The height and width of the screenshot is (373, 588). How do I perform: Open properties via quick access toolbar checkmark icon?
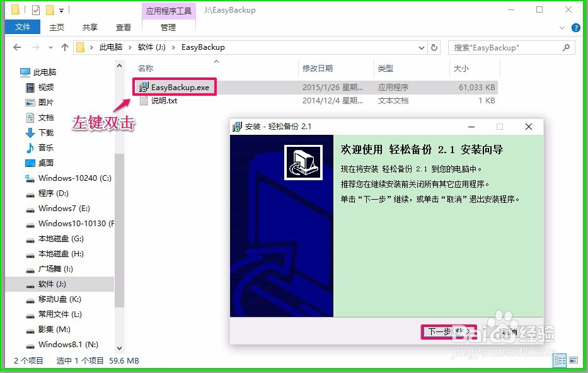[x=36, y=9]
